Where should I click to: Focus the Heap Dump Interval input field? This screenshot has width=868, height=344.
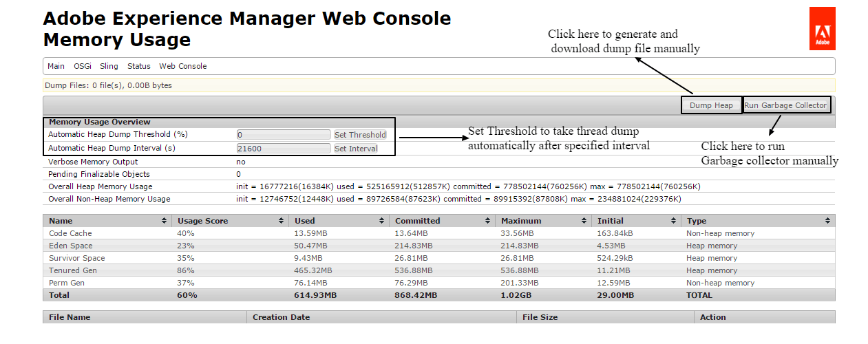click(284, 149)
